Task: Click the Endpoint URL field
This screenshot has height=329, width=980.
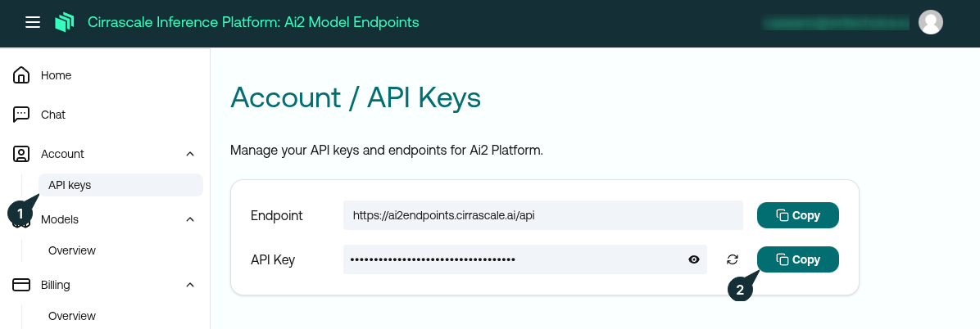Action: click(x=542, y=215)
